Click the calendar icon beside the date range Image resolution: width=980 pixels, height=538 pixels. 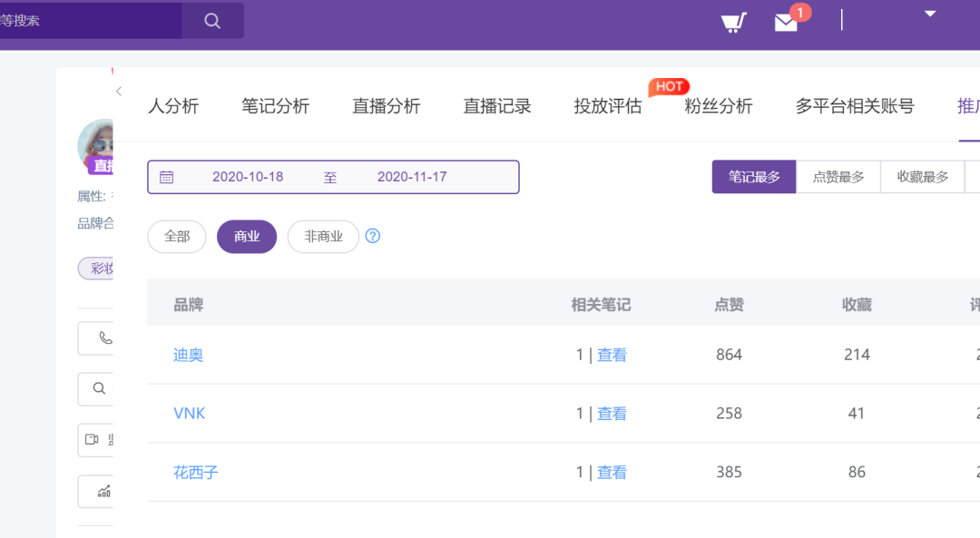(x=166, y=176)
